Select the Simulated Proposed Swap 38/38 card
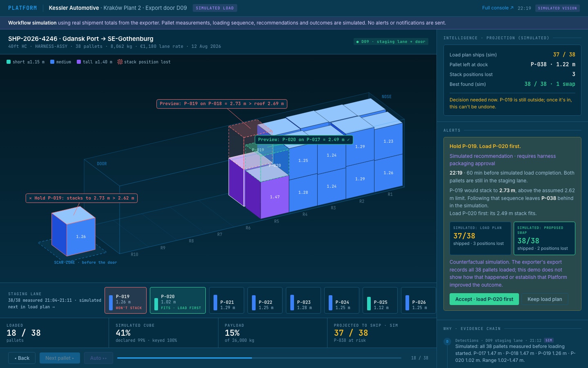 coord(544,238)
